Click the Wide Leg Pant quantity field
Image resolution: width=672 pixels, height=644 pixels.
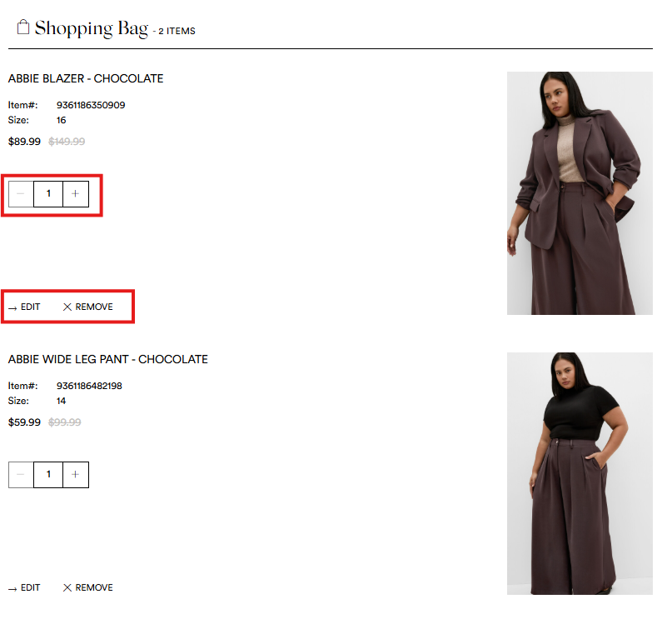(x=48, y=474)
